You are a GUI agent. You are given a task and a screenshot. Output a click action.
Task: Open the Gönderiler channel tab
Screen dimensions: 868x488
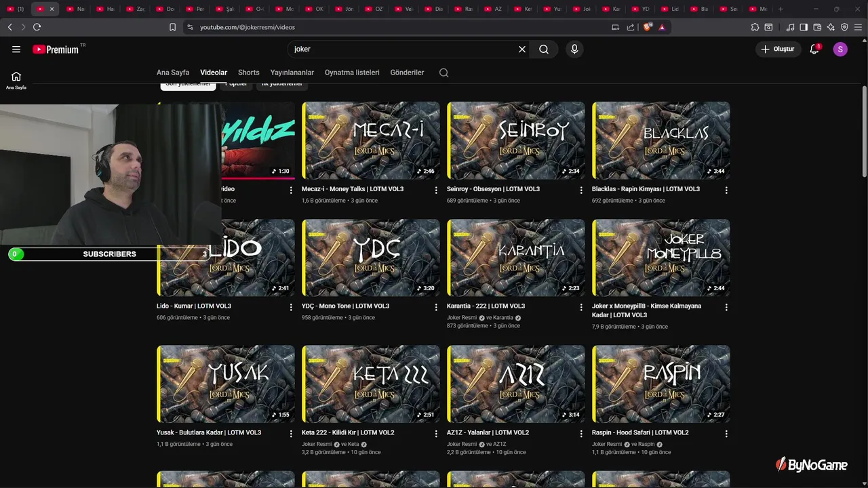point(407,73)
